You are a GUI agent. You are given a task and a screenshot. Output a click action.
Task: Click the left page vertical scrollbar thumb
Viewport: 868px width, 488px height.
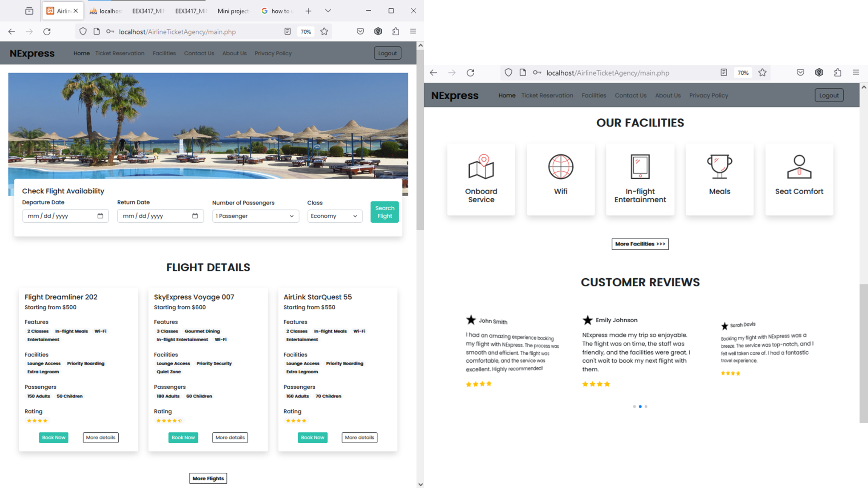(x=420, y=140)
